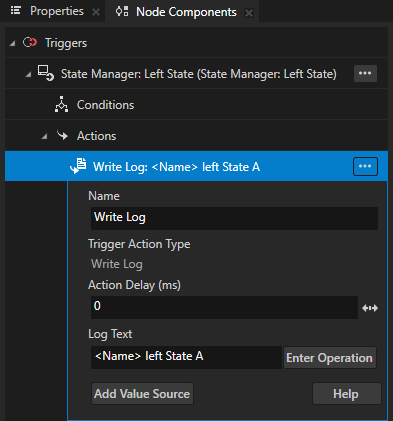Click the Node Components tab icon
Viewport: 393px width, 421px height.
point(122,11)
